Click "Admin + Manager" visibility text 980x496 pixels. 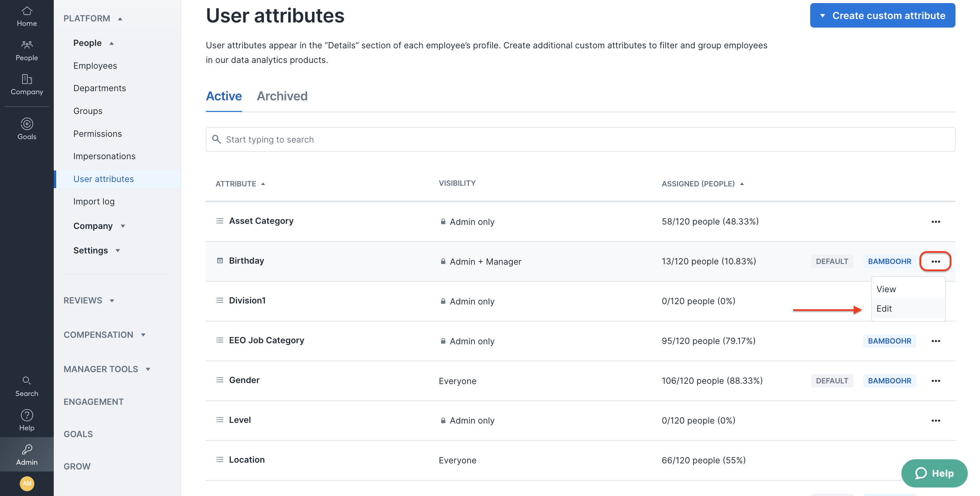click(x=486, y=261)
